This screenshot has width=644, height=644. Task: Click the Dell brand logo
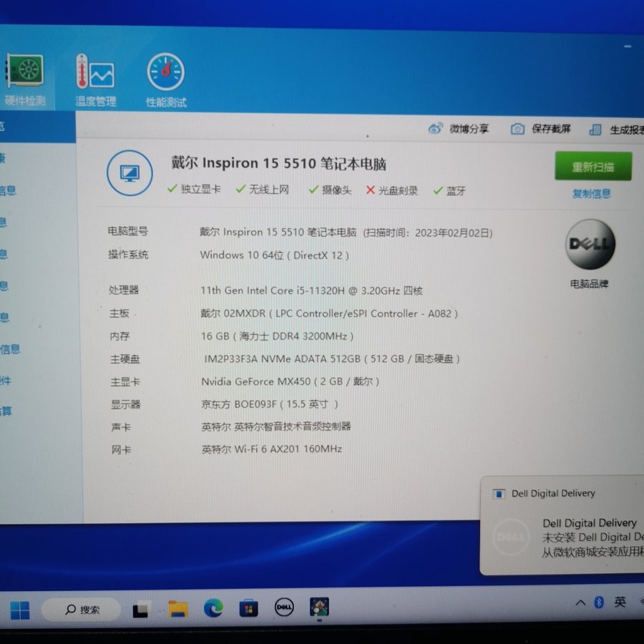tap(590, 245)
